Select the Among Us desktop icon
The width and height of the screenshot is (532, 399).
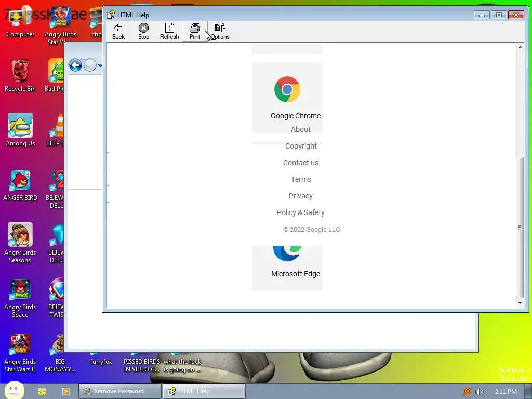click(x=20, y=130)
